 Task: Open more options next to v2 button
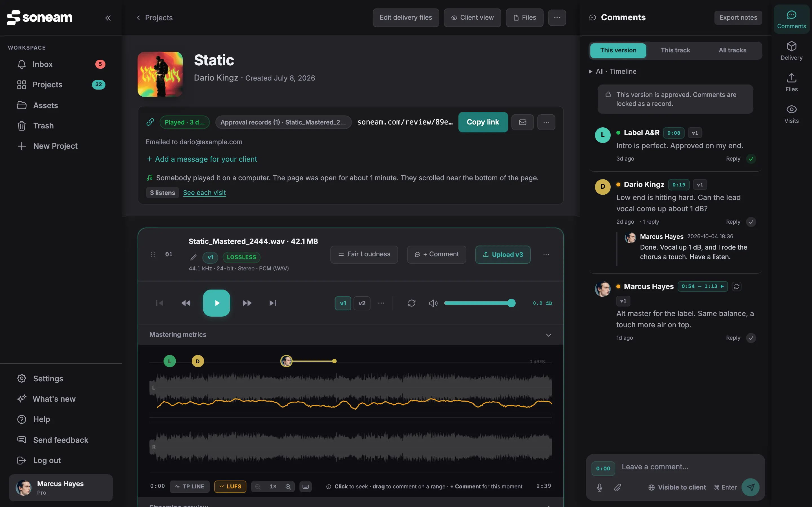381,303
